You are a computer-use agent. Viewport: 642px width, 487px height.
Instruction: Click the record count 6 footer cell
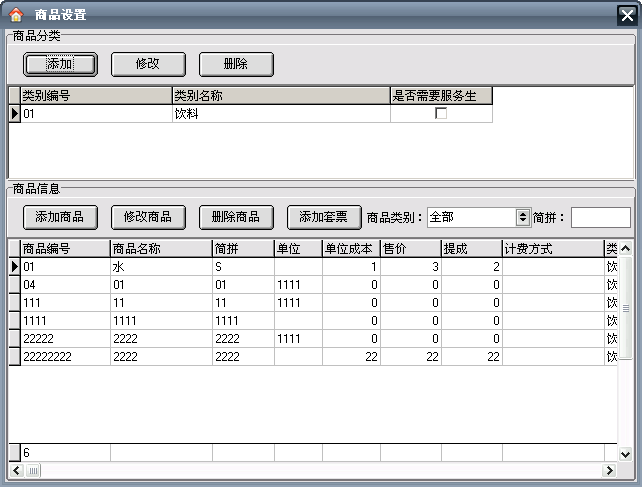(65, 453)
